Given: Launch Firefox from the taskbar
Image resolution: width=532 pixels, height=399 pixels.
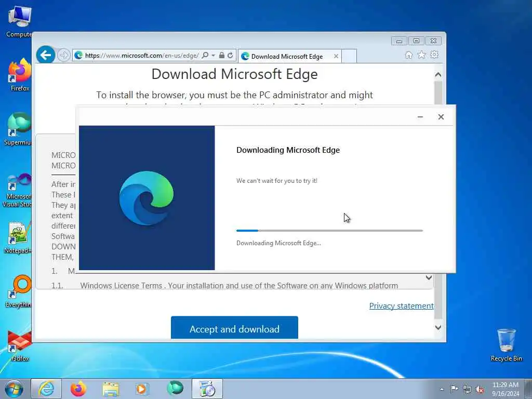Looking at the screenshot, I should 78,389.
